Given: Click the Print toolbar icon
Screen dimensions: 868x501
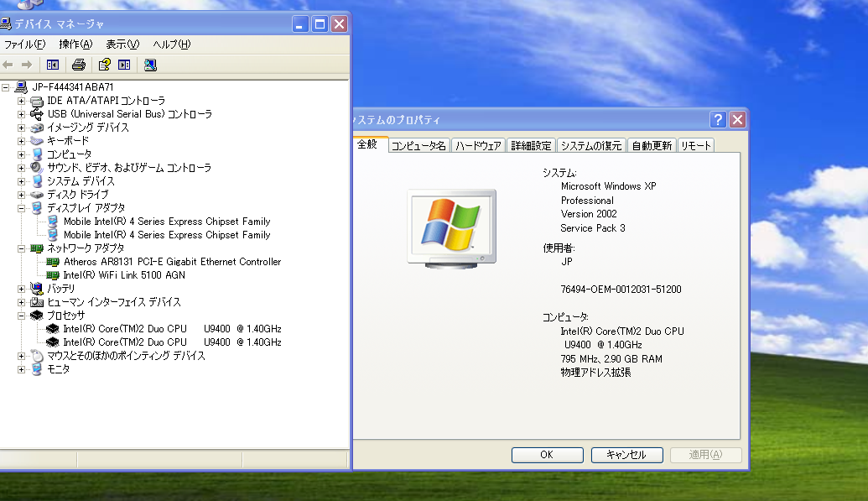Looking at the screenshot, I should pos(79,65).
